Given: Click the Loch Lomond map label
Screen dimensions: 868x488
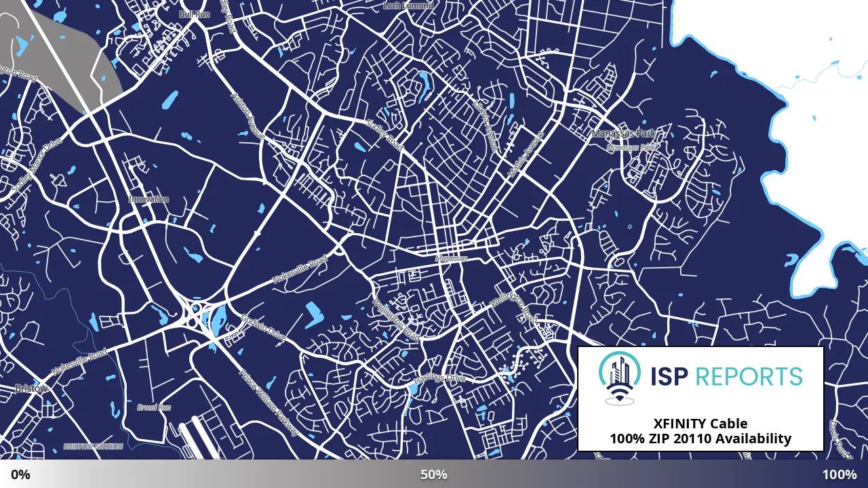Looking at the screenshot, I should coord(408,5).
